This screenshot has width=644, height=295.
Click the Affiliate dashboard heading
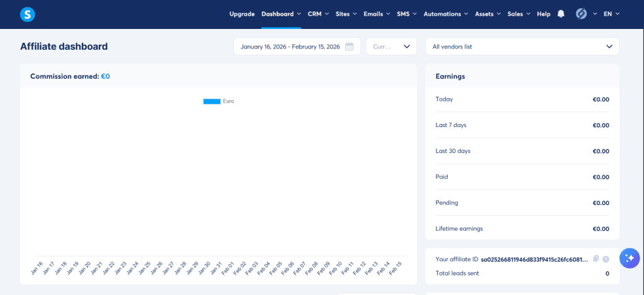[x=64, y=47]
